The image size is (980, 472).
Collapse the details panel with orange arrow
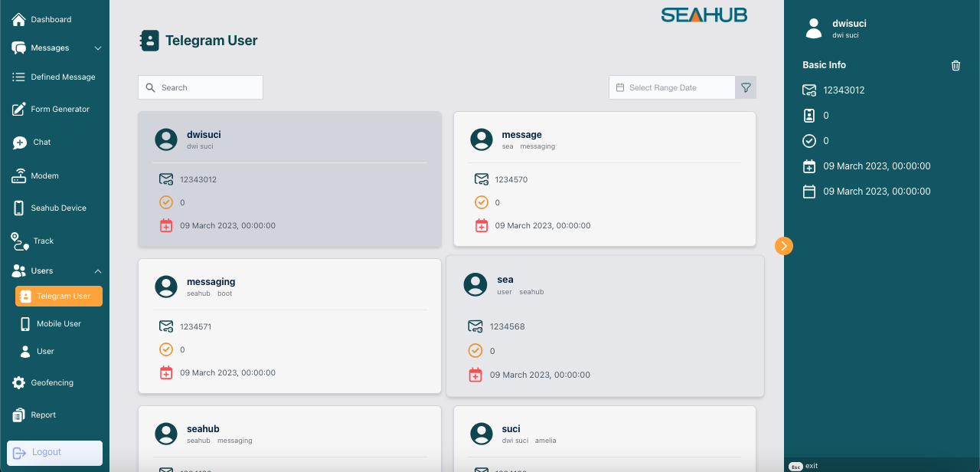click(783, 246)
